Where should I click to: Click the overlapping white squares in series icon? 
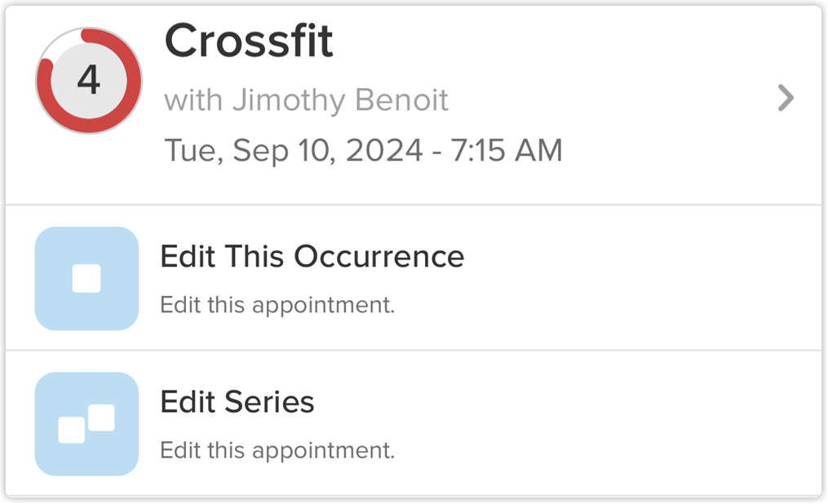point(86,424)
